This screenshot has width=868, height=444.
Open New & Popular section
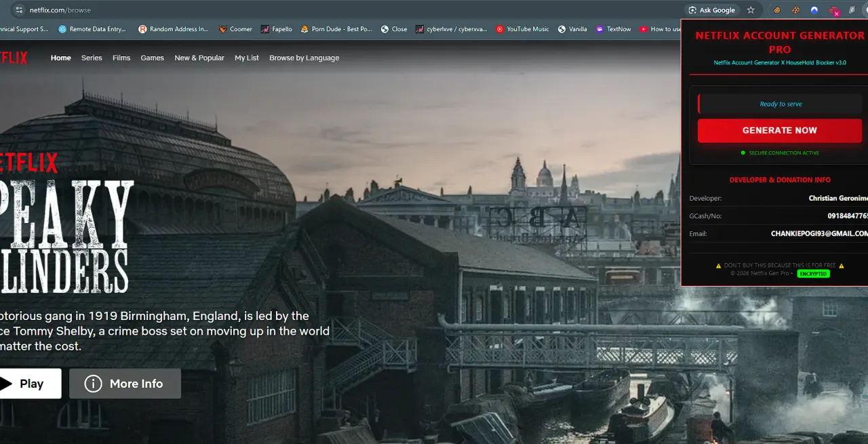199,58
